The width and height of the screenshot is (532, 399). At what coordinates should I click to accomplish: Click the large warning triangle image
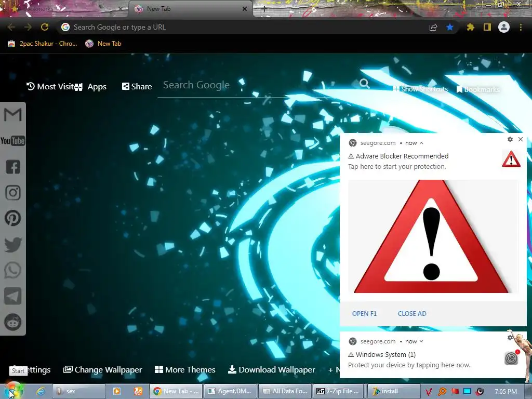(x=433, y=236)
